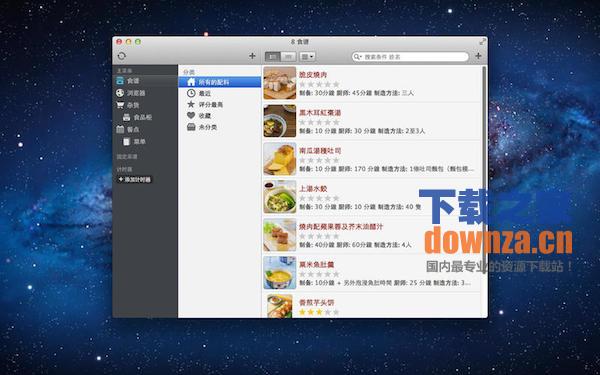The height and width of the screenshot is (375, 600).
Task: Click the 上湯水餃 prep time details line
Action: (x=360, y=207)
